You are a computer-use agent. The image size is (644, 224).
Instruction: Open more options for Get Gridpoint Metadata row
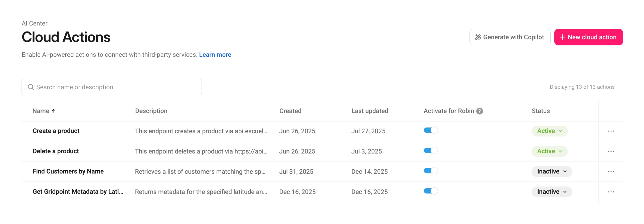coord(611,192)
